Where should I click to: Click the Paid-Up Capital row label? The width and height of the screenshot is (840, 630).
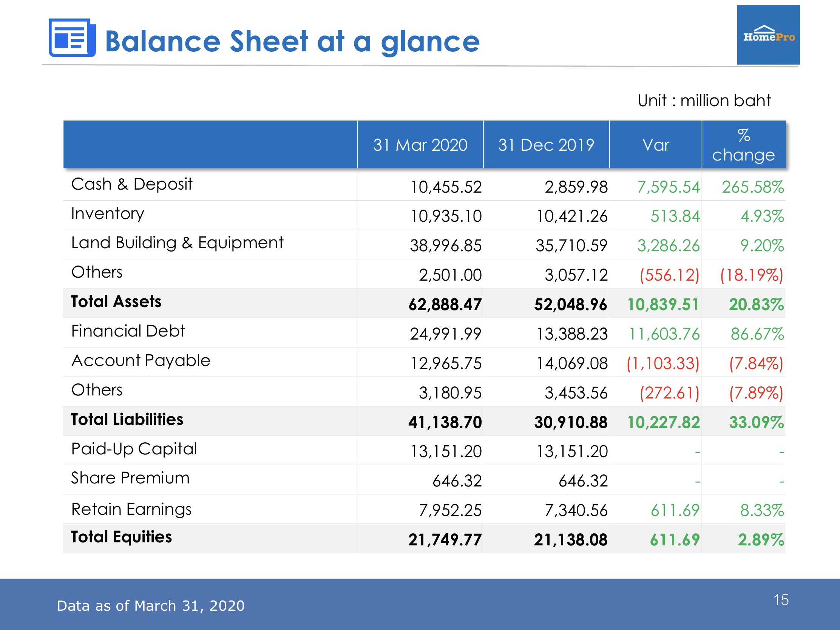[134, 449]
